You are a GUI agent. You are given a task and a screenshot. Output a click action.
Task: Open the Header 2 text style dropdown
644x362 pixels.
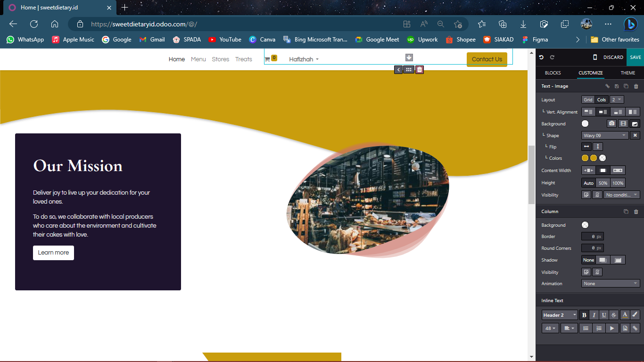[x=560, y=315]
